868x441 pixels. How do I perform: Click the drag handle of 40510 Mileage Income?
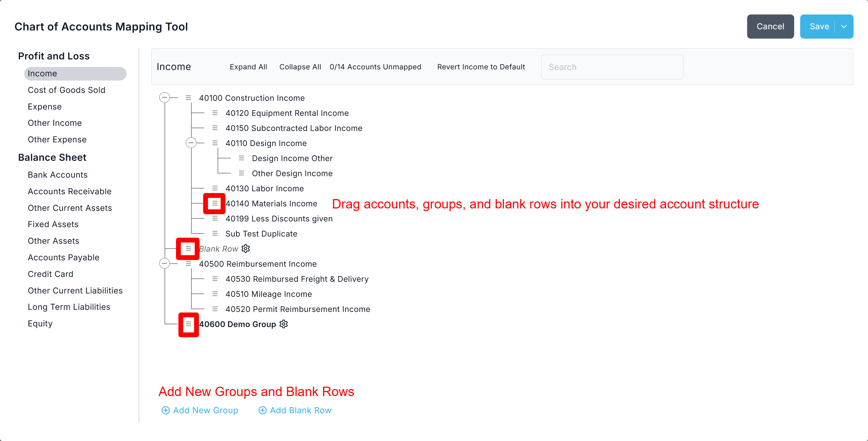(215, 294)
